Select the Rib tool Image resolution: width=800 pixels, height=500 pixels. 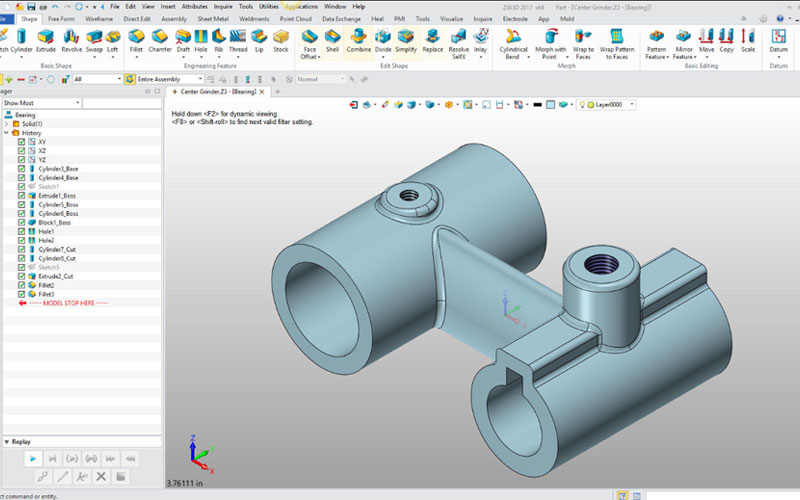[218, 41]
